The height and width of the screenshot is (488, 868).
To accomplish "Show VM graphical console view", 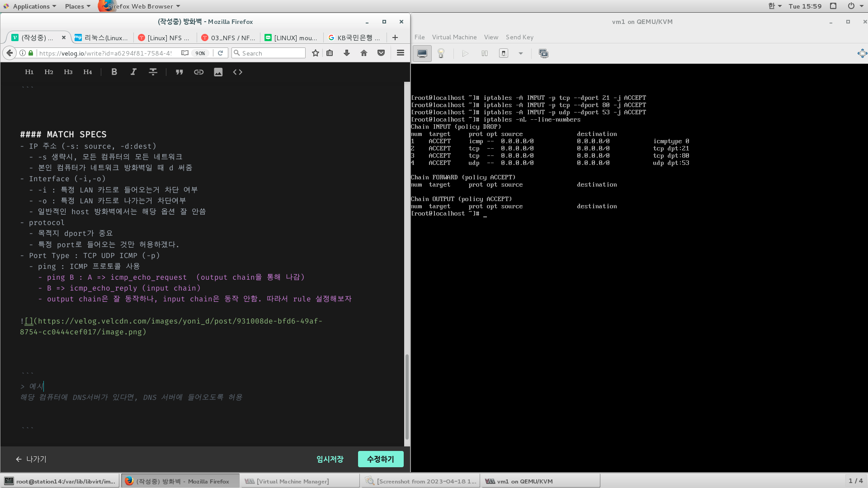I will 422,53.
